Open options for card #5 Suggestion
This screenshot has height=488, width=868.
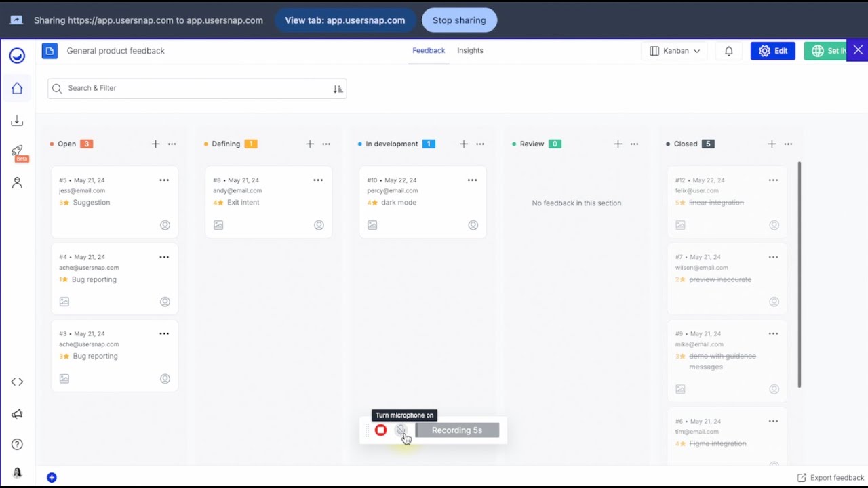[164, 180]
